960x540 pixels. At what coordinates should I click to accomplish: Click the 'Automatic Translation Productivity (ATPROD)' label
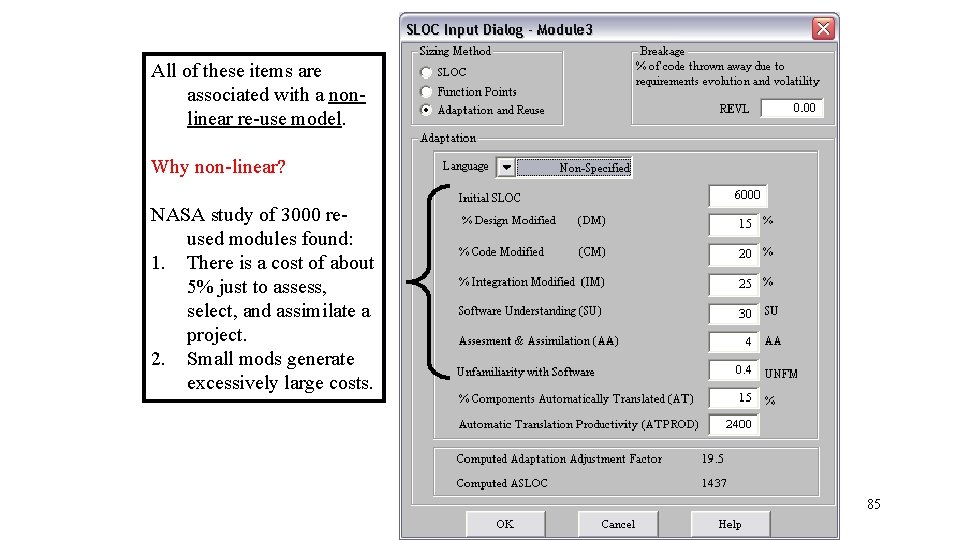[x=578, y=424]
